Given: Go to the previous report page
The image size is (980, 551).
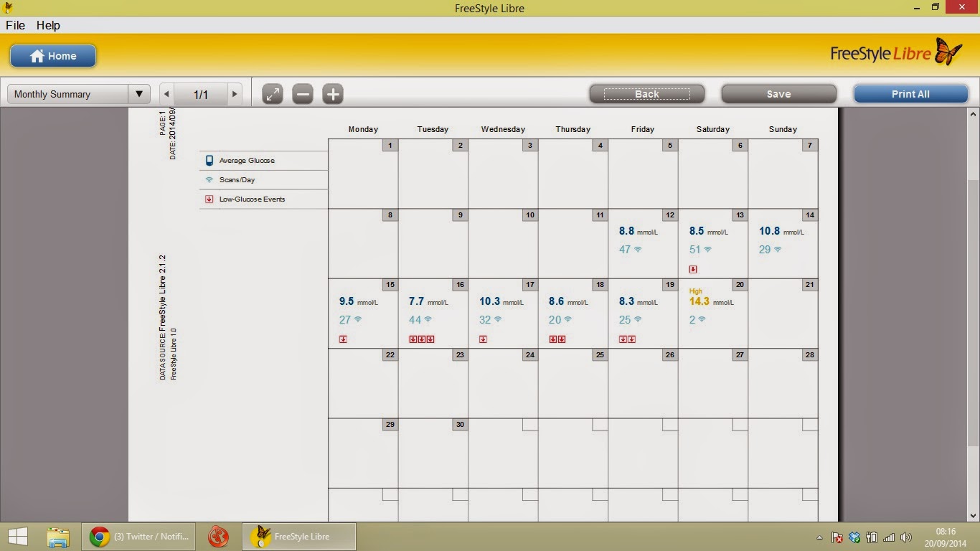Looking at the screenshot, I should (166, 94).
